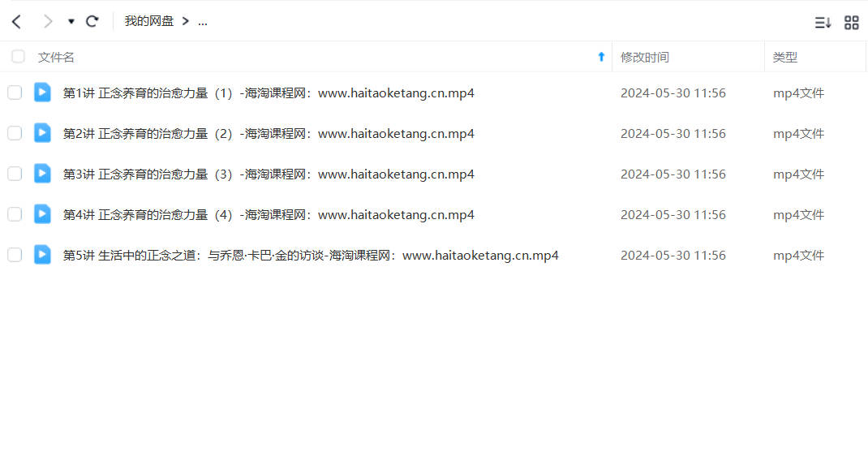Open the sort order menu icon

click(x=823, y=22)
